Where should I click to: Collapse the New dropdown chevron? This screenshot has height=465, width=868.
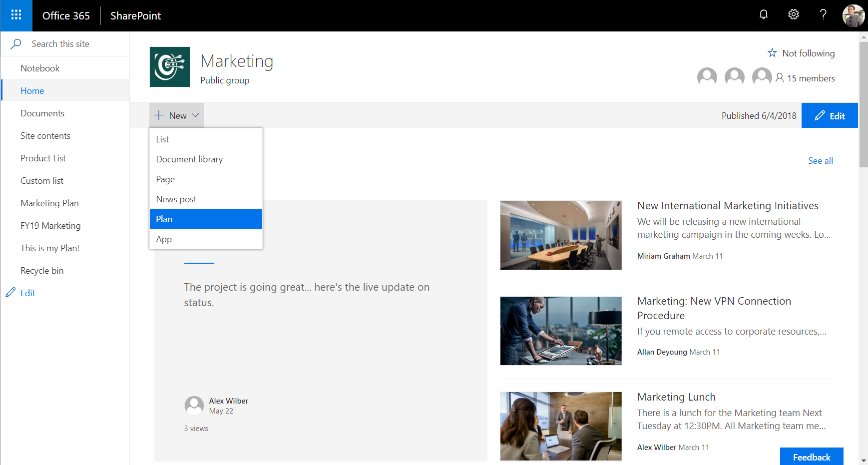[196, 115]
